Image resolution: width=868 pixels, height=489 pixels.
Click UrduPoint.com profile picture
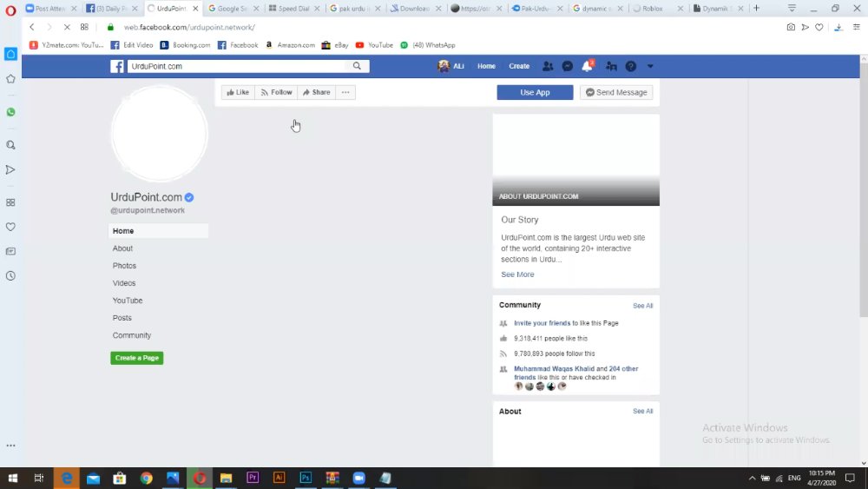(160, 134)
